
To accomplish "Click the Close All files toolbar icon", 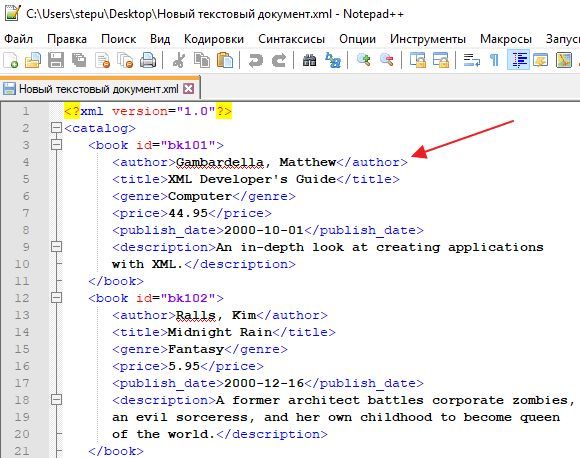I will [125, 60].
